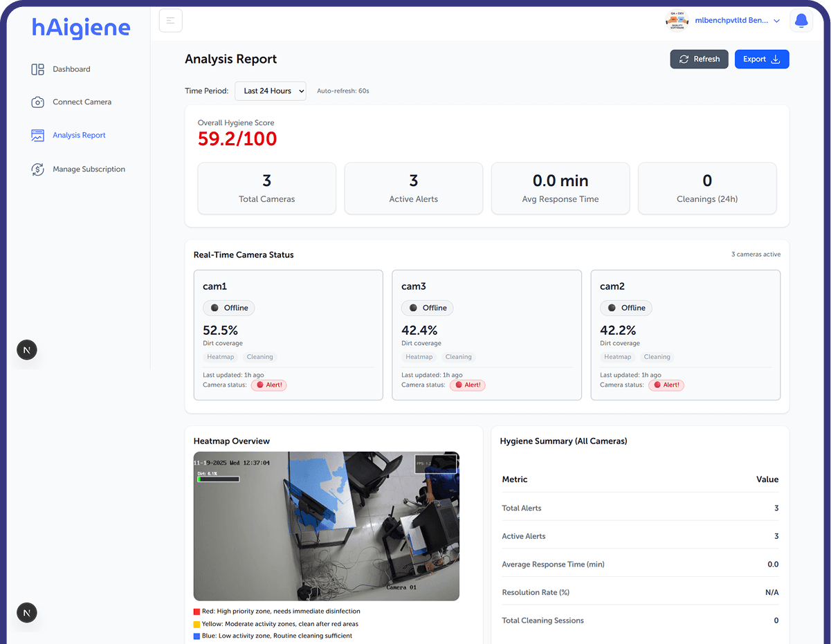Select the Analysis Report icon
The width and height of the screenshot is (831, 644).
tap(38, 136)
